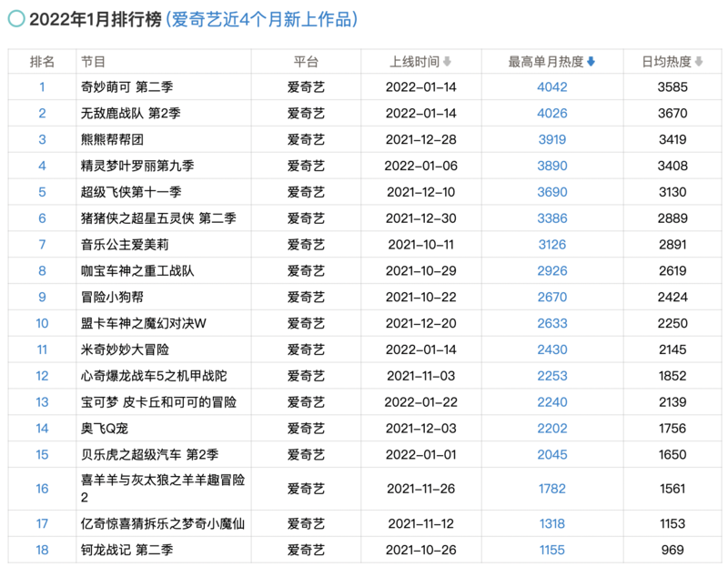This screenshot has width=728, height=567.
Task: Open the 爱奇艺近4个月新上作品 link in the title
Action: coord(262,19)
